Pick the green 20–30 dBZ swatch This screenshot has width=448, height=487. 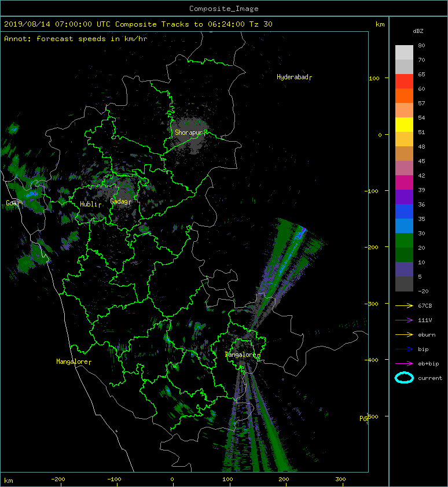404,240
